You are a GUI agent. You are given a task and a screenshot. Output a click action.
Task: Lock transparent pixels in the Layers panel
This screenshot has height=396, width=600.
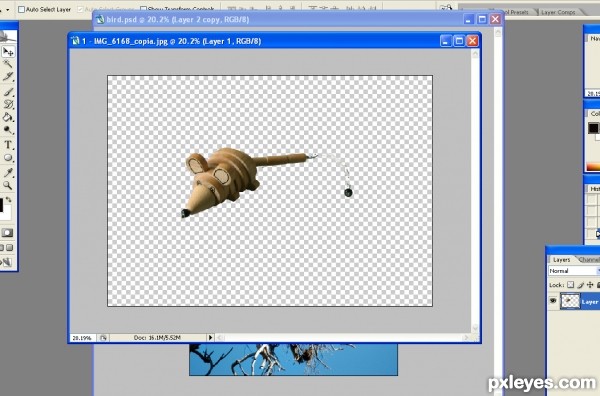coord(570,285)
